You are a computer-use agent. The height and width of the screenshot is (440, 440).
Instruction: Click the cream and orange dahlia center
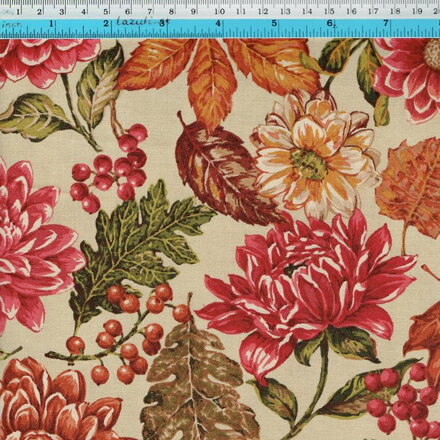pyautogui.click(x=309, y=164)
